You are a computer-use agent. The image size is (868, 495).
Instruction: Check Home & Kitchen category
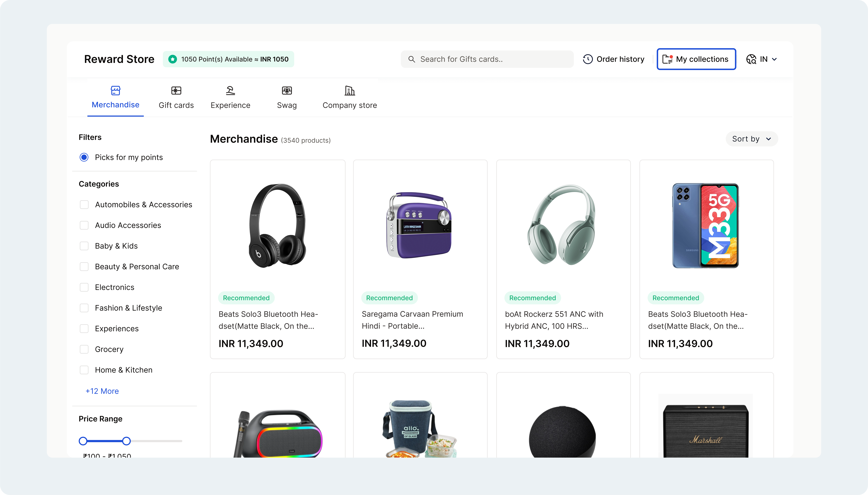click(84, 370)
